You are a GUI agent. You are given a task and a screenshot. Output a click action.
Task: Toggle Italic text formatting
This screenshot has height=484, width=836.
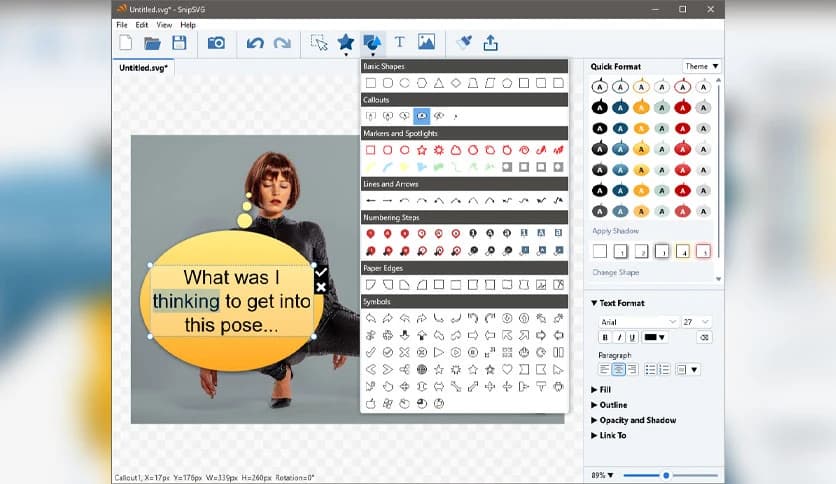(618, 337)
